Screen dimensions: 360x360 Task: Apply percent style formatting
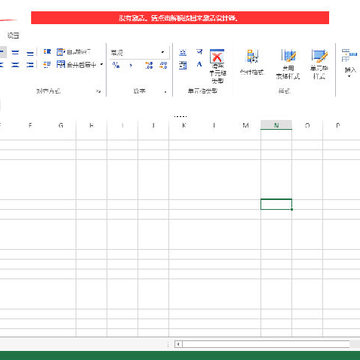pos(116,65)
